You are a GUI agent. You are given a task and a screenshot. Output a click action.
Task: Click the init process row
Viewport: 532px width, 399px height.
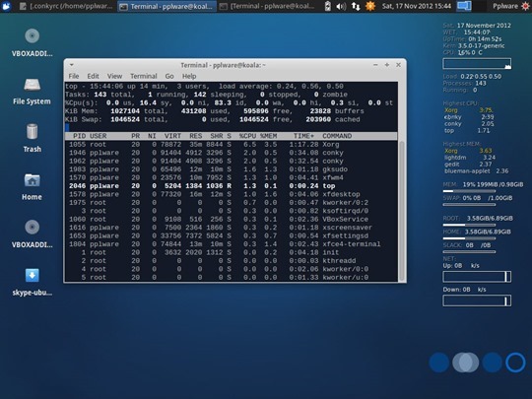point(232,252)
